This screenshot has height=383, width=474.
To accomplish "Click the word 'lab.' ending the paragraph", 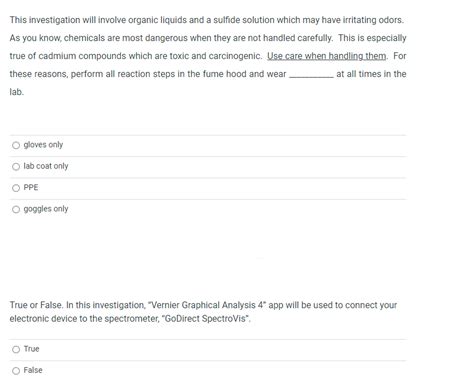I will (x=17, y=92).
